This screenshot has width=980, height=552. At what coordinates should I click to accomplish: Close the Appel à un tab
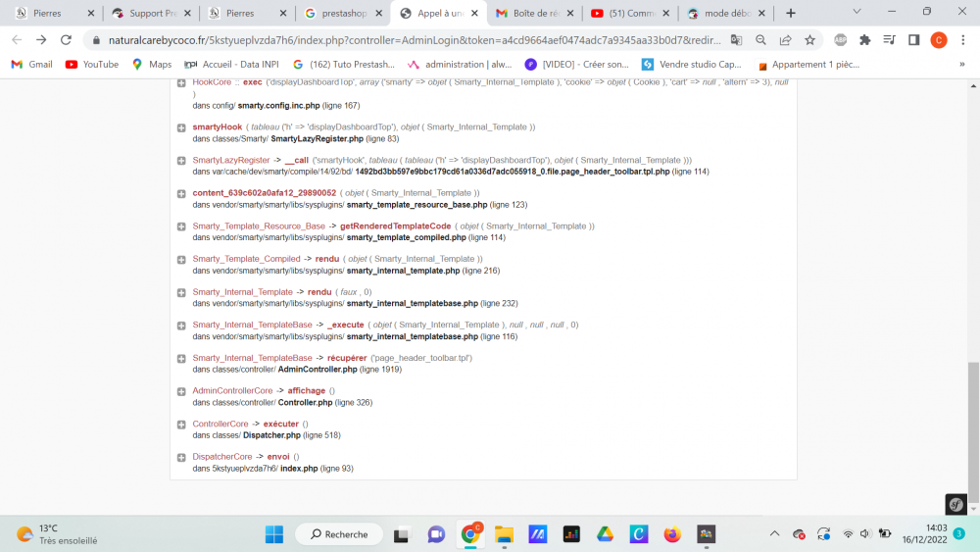click(474, 13)
